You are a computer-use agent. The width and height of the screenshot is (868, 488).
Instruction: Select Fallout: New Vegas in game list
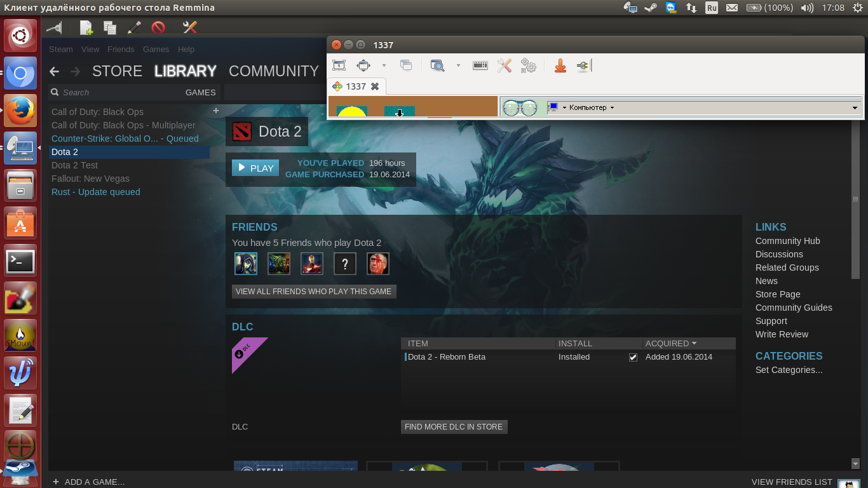(x=90, y=179)
